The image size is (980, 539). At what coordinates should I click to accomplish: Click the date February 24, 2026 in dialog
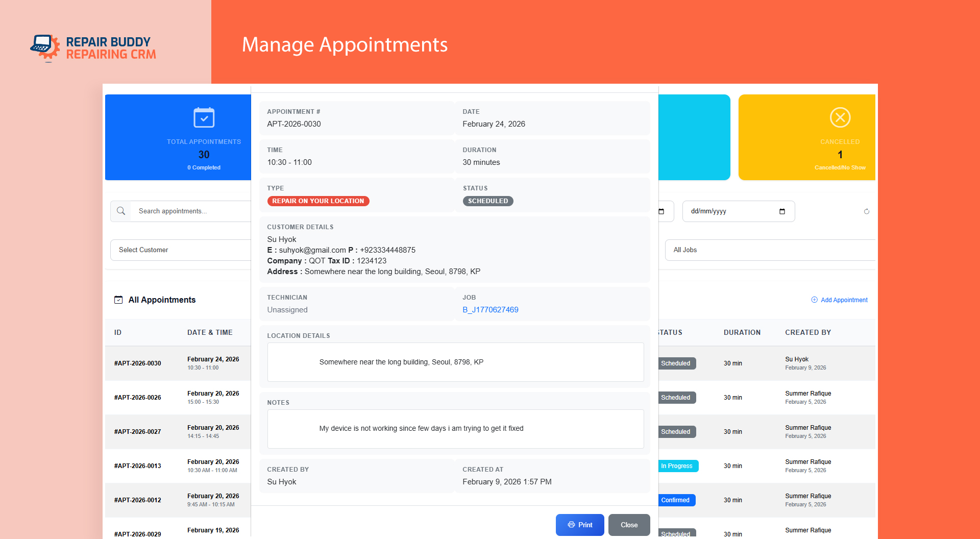point(494,124)
